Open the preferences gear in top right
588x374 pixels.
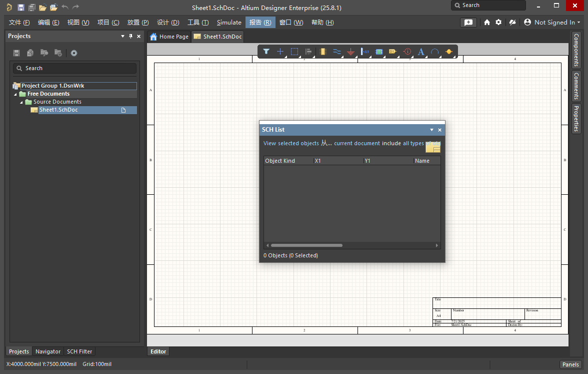click(498, 22)
